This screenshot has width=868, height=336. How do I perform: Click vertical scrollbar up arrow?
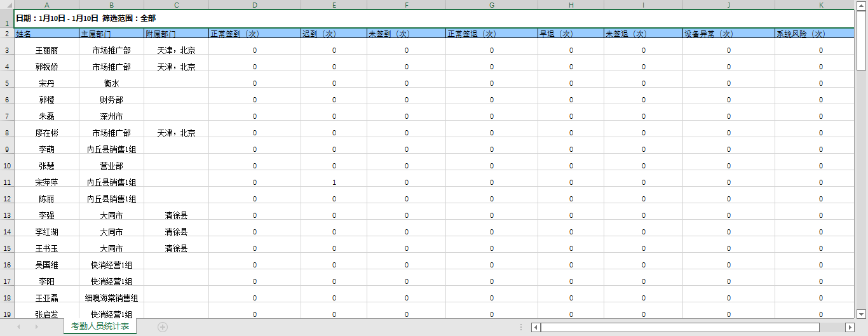[861, 4]
